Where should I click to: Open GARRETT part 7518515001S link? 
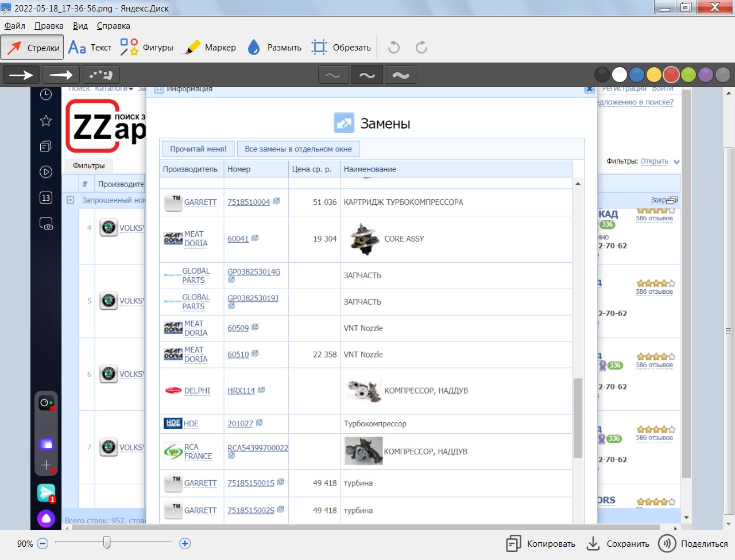tap(251, 483)
